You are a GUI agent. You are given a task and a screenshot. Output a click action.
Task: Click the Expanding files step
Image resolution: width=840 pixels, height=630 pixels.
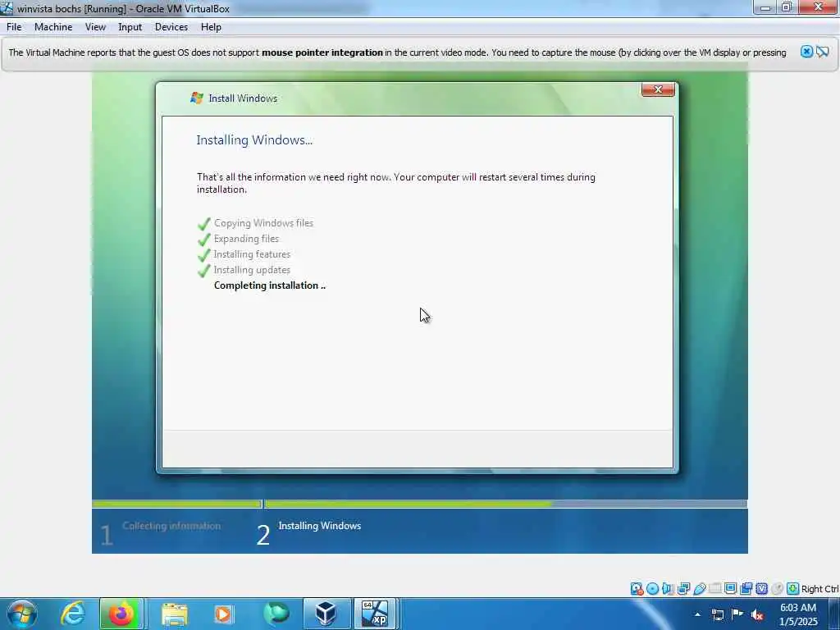pos(246,239)
